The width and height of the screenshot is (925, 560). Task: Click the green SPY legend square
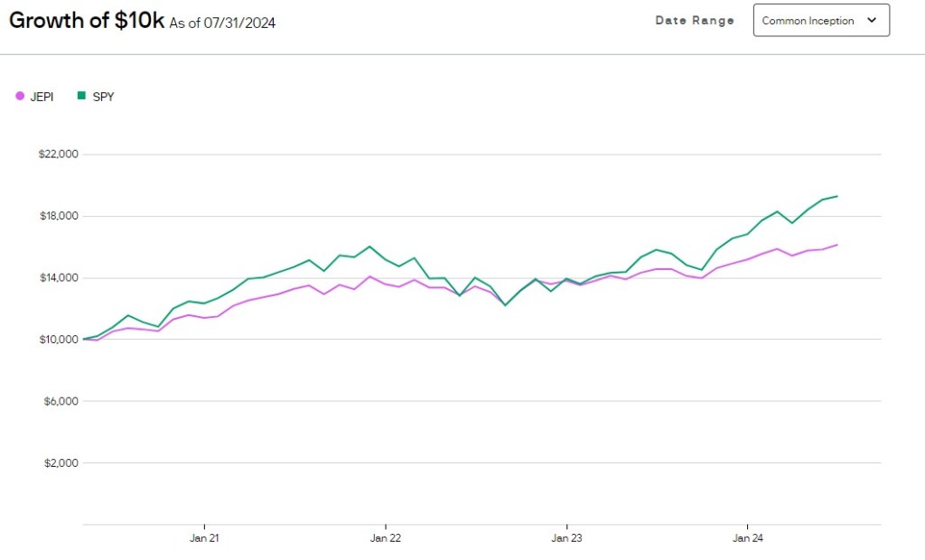81,96
